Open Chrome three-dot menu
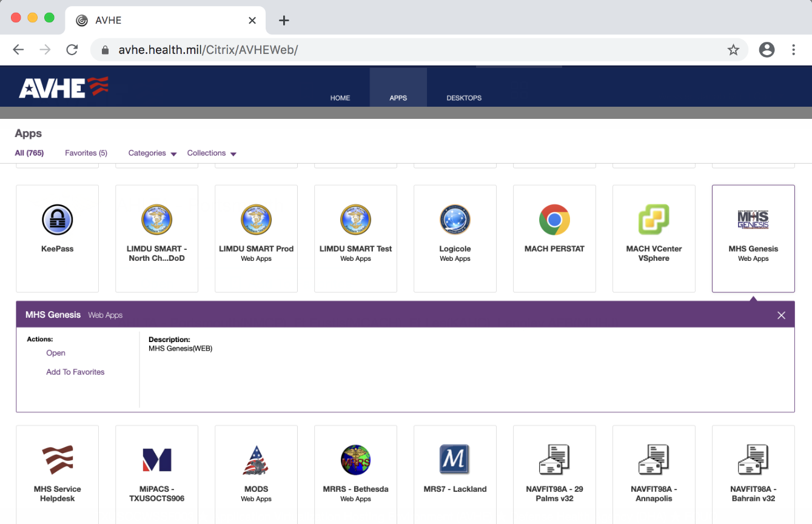Screen dimensions: 812x524 pyautogui.click(x=793, y=50)
